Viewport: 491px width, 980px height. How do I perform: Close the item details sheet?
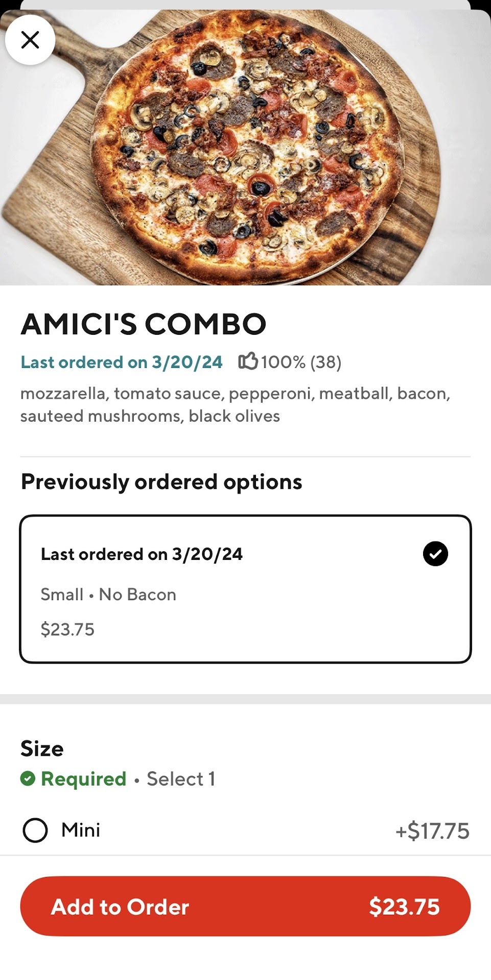point(30,39)
